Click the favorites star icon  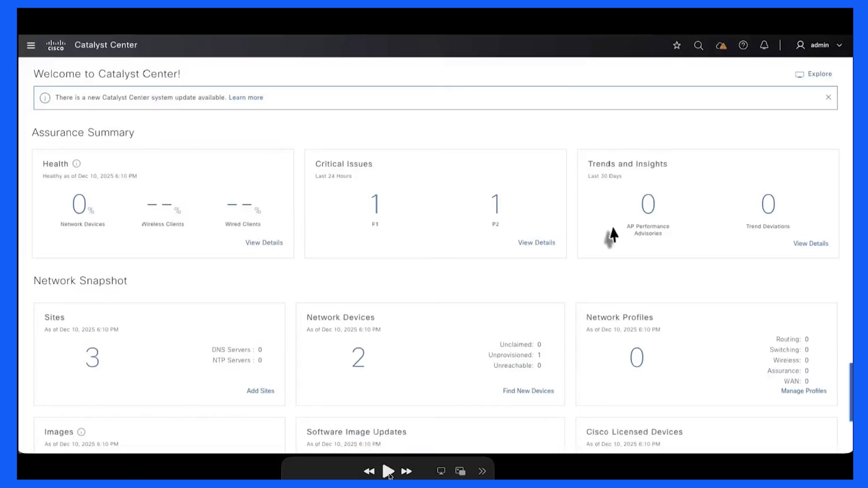point(677,45)
